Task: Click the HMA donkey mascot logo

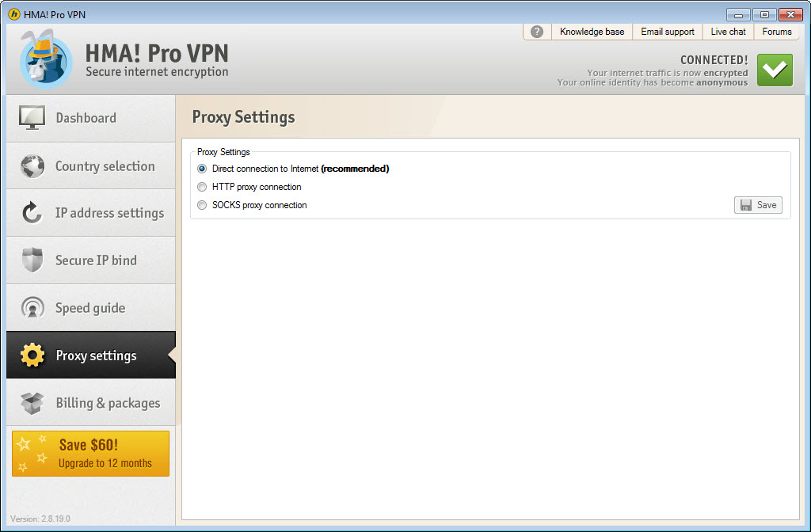Action: tap(45, 58)
